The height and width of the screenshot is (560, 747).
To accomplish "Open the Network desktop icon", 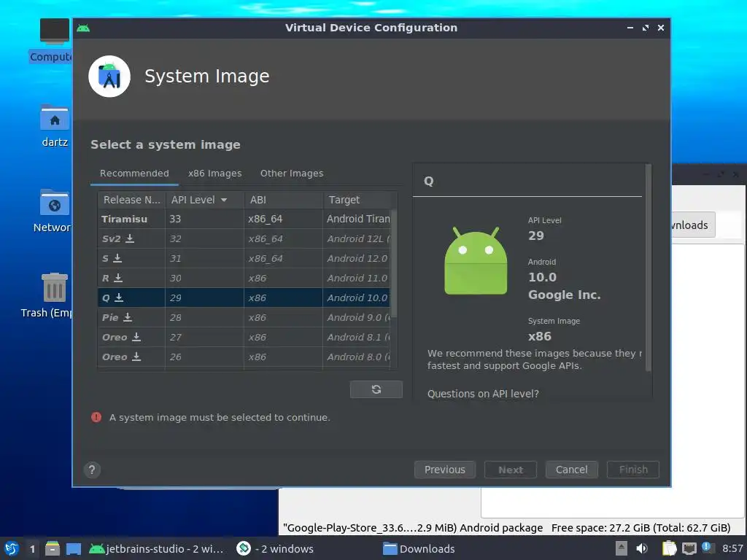I will [x=54, y=203].
